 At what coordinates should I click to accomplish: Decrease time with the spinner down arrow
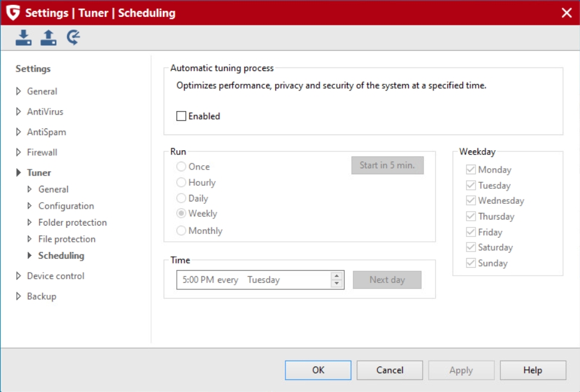(x=337, y=283)
